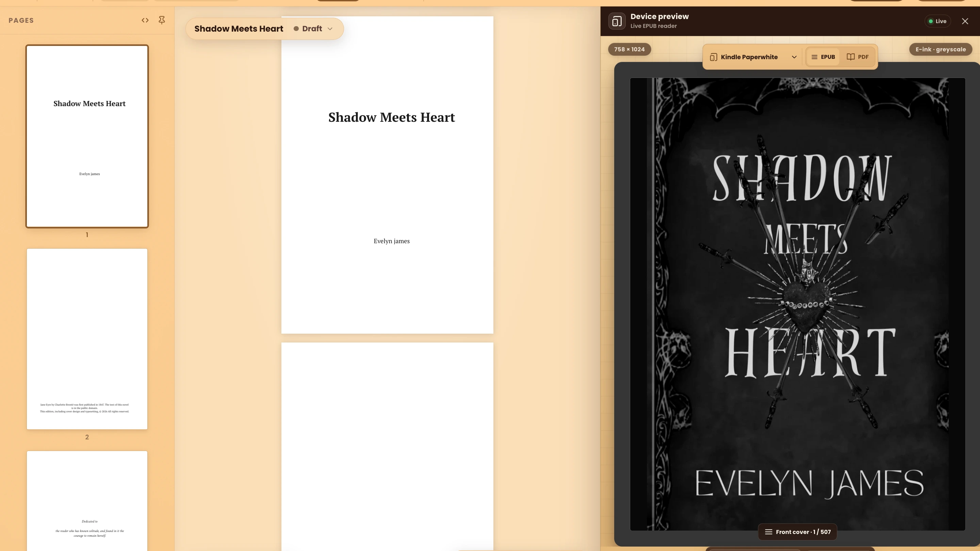This screenshot has width=980, height=551.
Task: Open the Draft status dropdown
Action: [313, 29]
